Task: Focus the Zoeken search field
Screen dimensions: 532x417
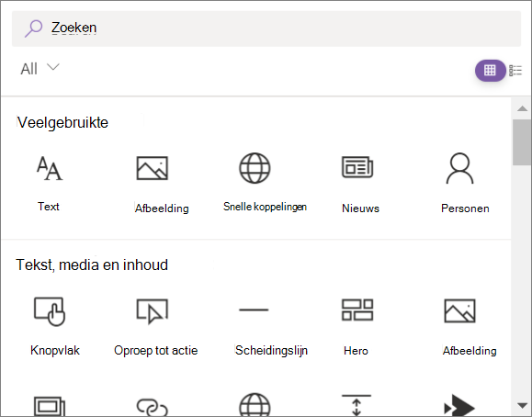Action: click(x=266, y=28)
